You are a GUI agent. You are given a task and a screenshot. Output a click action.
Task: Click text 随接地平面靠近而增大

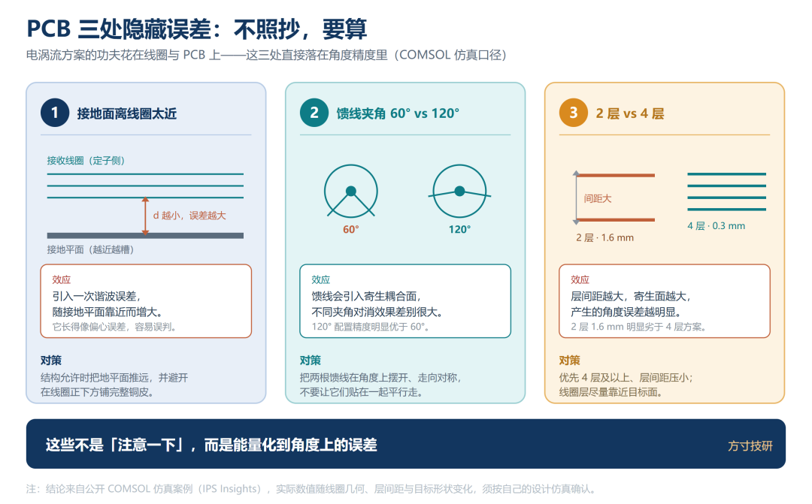pos(108,312)
